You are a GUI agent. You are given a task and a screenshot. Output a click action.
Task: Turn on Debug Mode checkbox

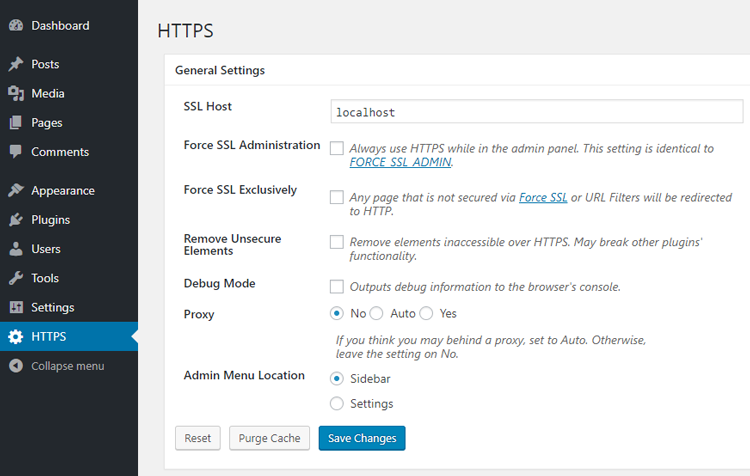(337, 287)
